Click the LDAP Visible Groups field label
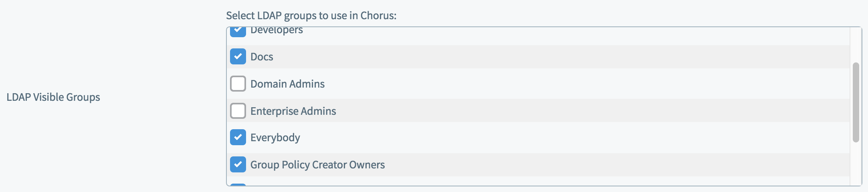 pyautogui.click(x=53, y=97)
